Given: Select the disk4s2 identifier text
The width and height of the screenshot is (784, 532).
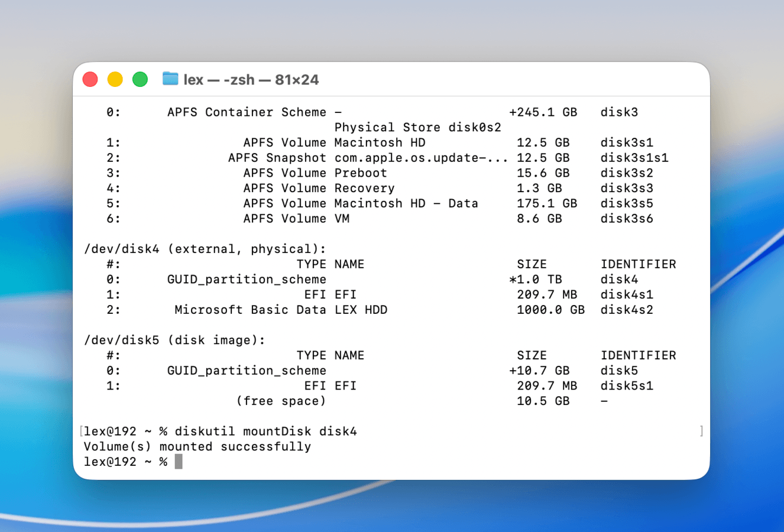Looking at the screenshot, I should 626,310.
